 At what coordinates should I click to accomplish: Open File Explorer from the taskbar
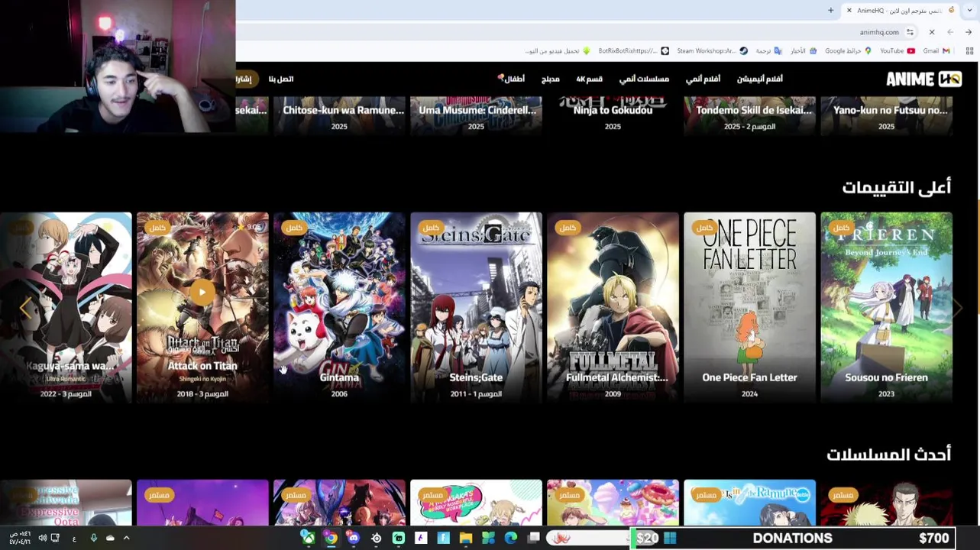(466, 538)
